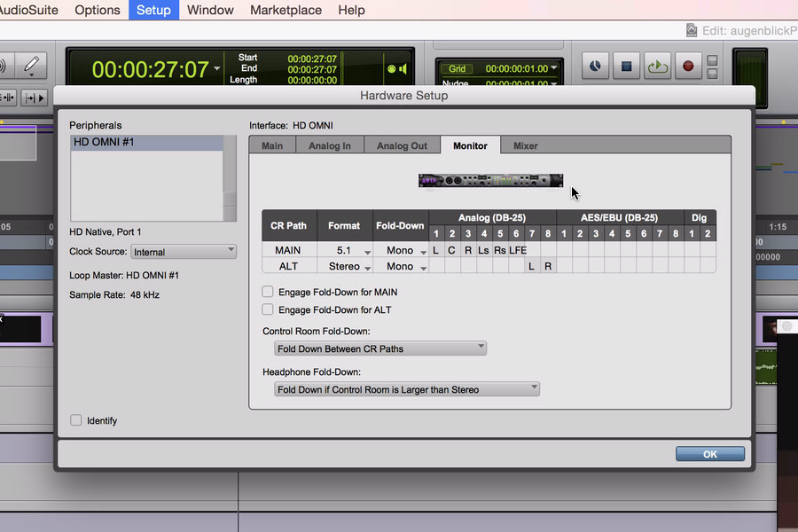Open Headphone Fold-Down dropdown
The image size is (798, 532).
coord(406,389)
